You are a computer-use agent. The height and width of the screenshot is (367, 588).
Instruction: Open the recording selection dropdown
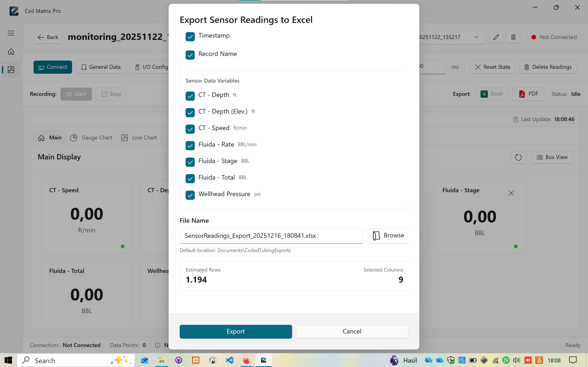(476, 37)
